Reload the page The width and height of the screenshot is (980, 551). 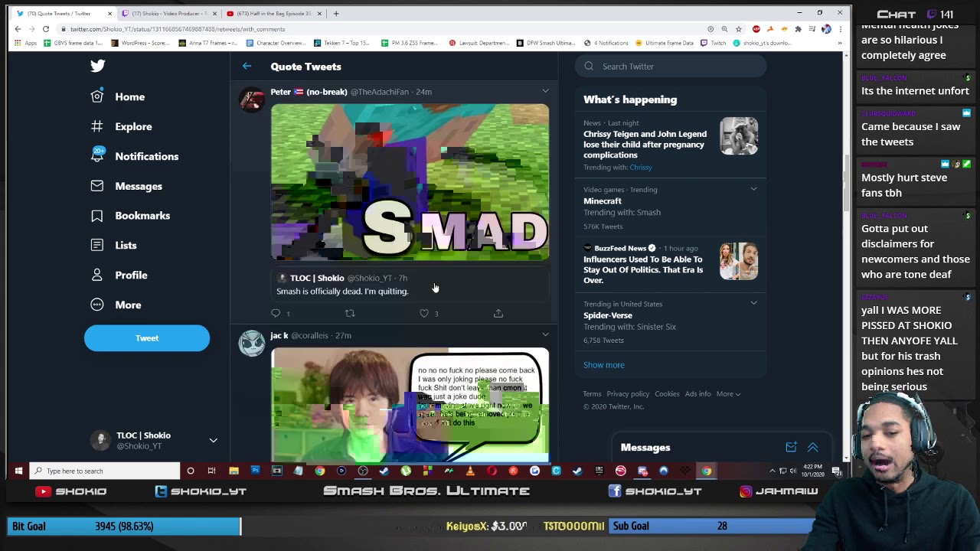[x=46, y=29]
